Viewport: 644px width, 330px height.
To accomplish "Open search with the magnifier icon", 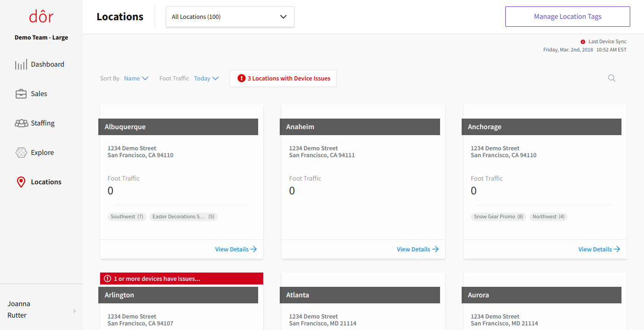I will tap(611, 78).
